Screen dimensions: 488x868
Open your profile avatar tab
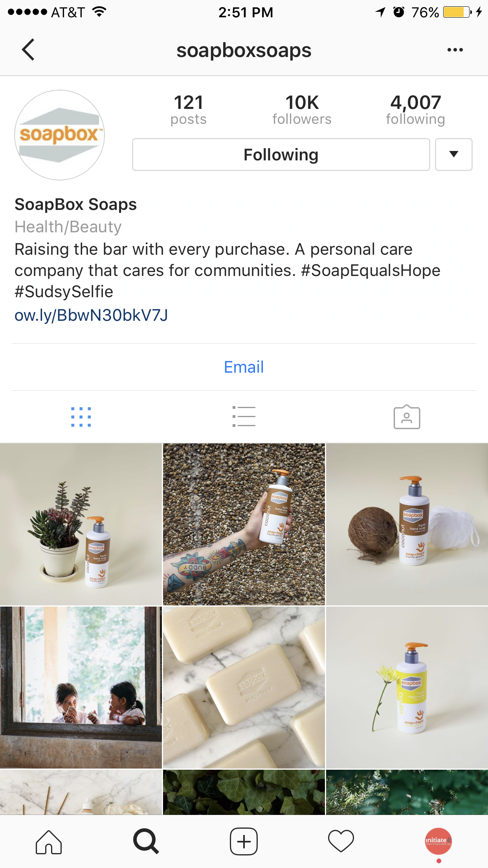[x=438, y=841]
